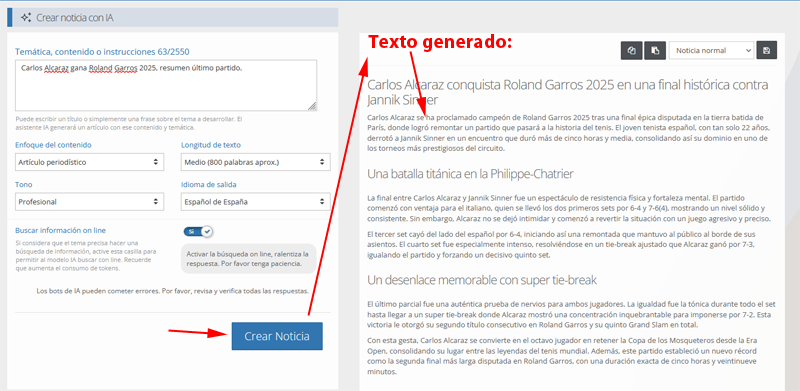Click the paragraph starting Con esta gesta
This screenshot has width=800, height=391.
pyautogui.click(x=564, y=356)
